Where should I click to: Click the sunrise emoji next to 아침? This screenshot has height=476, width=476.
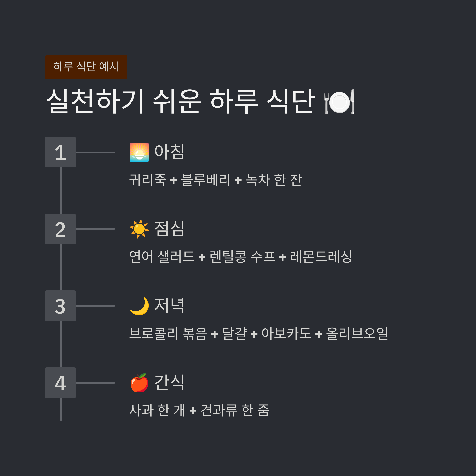pos(139,152)
